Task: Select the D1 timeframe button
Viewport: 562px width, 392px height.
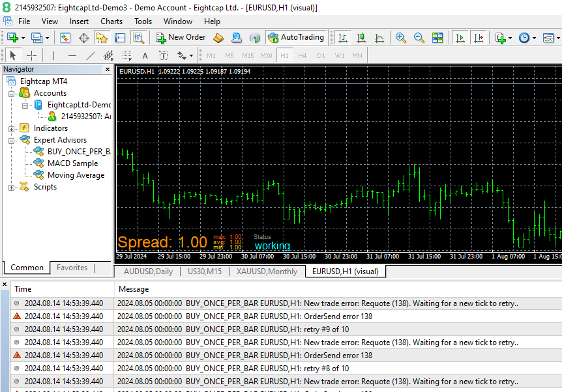Action: point(321,55)
